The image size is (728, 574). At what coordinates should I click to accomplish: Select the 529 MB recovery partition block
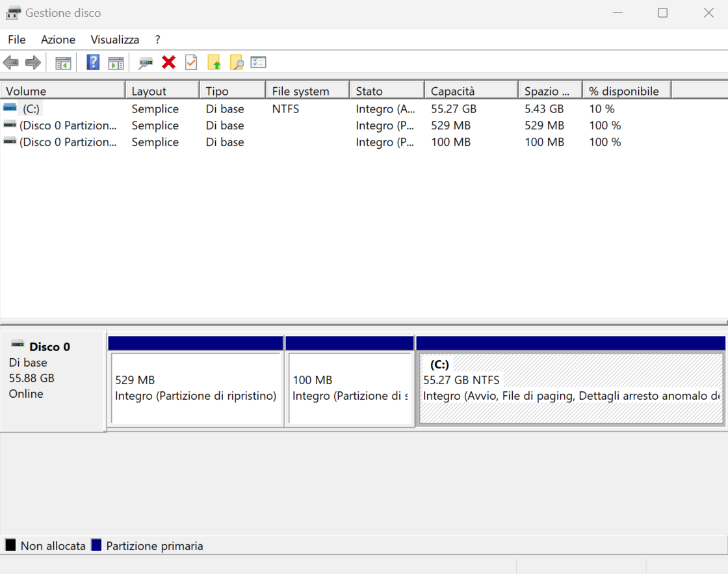coord(196,388)
